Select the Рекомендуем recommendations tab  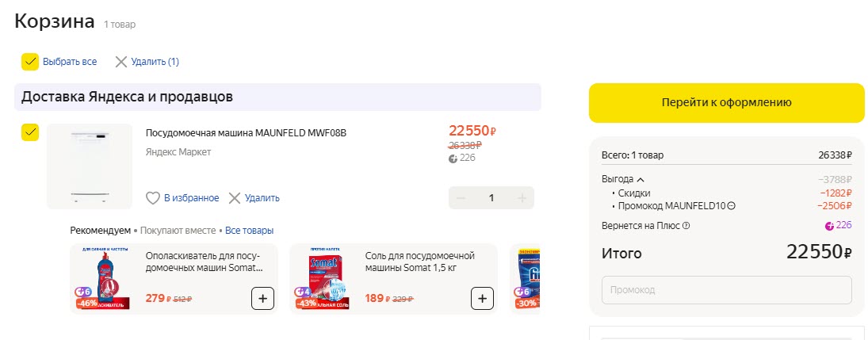(100, 231)
